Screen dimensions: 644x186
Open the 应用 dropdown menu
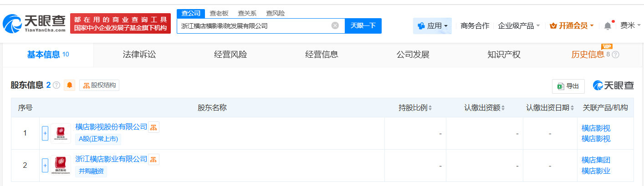[432, 26]
